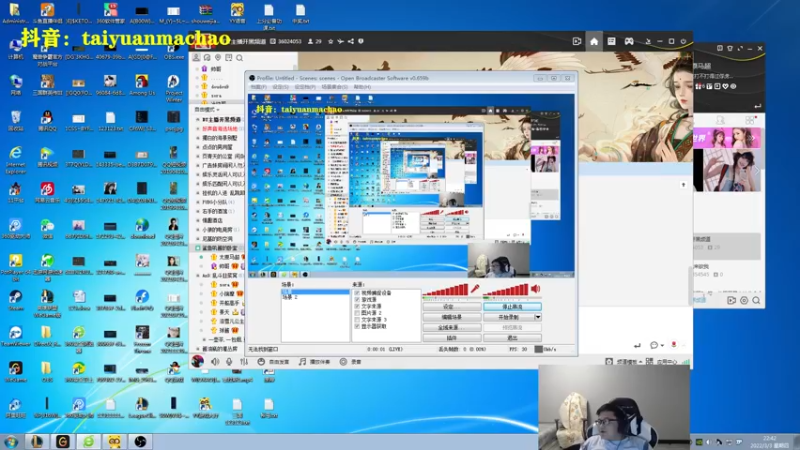800x450 pixels.
Task: Open the 档案(F) menu in OBS
Action: coord(258,87)
